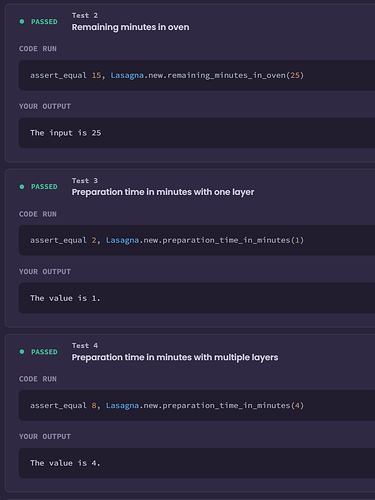Click the CODE RUN heading in Test 4
Image resolution: width=375 pixels, height=500 pixels.
[38, 379]
